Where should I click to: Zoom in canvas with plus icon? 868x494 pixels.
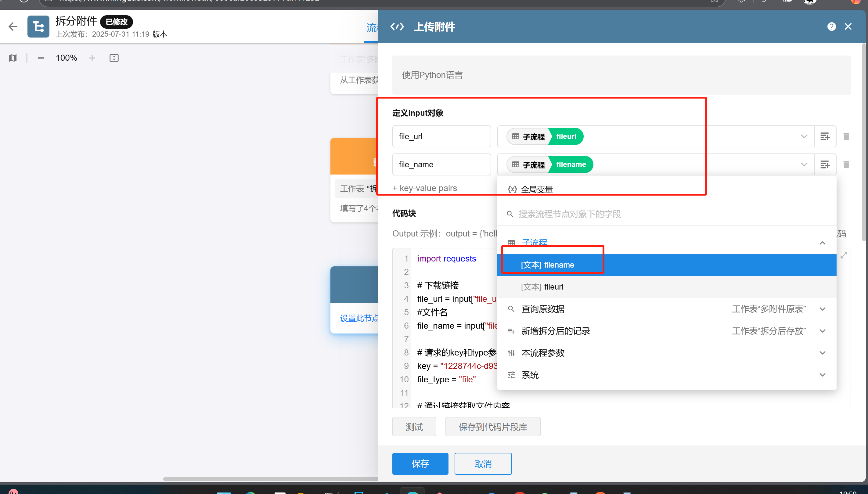[92, 58]
